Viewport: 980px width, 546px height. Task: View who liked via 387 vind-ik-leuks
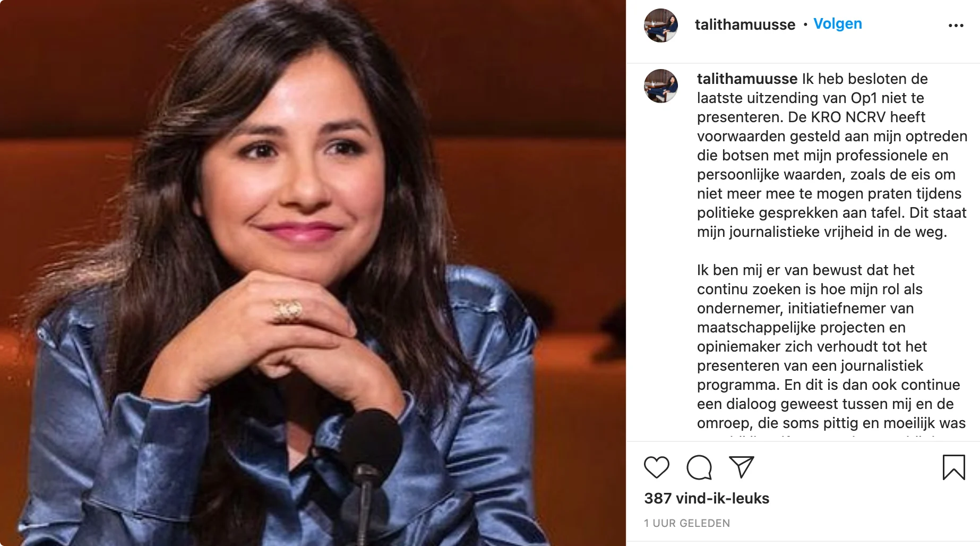pos(707,498)
